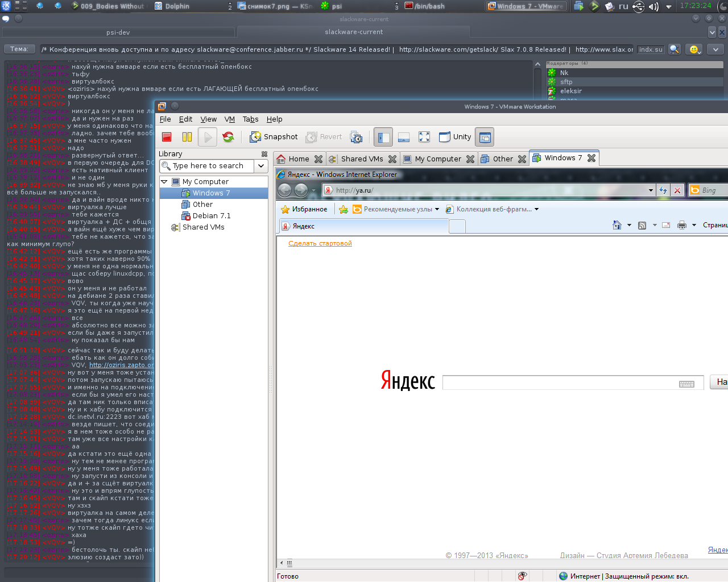Click the add to favorites star icon

[x=344, y=209]
